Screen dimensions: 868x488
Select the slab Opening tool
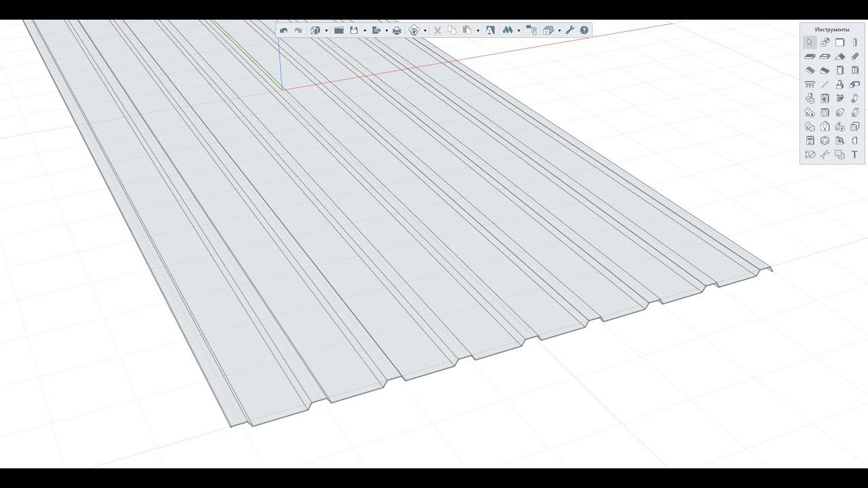pos(825,56)
